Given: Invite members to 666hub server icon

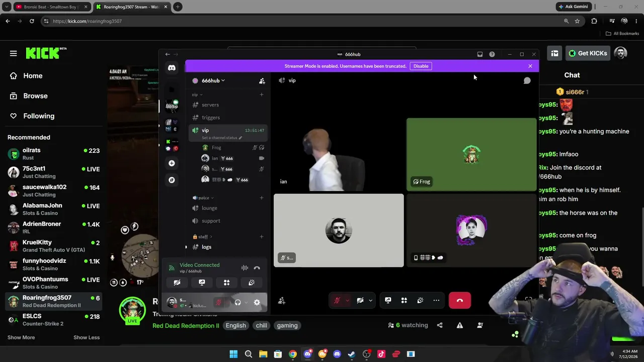Looking at the screenshot, I should pyautogui.click(x=262, y=80).
